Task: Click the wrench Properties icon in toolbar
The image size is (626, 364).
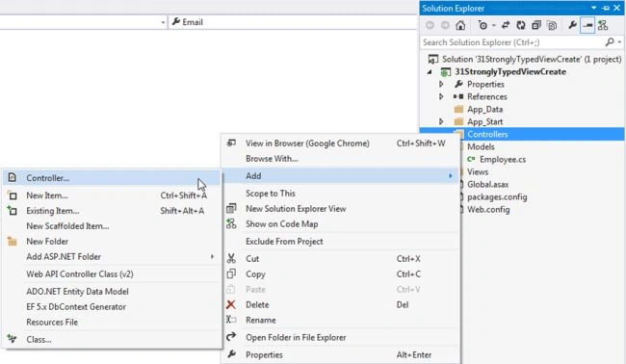Action: pyautogui.click(x=572, y=26)
